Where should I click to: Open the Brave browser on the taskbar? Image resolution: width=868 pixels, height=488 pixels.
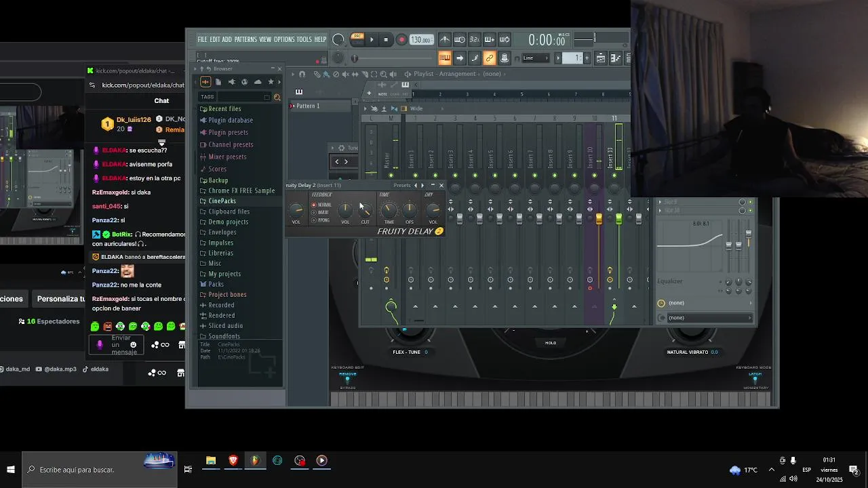pyautogui.click(x=233, y=461)
